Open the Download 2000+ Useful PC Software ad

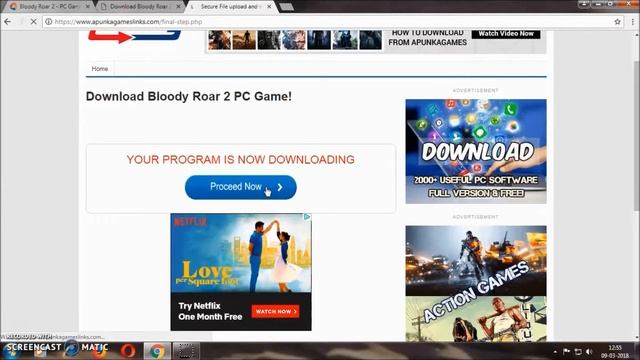476,151
